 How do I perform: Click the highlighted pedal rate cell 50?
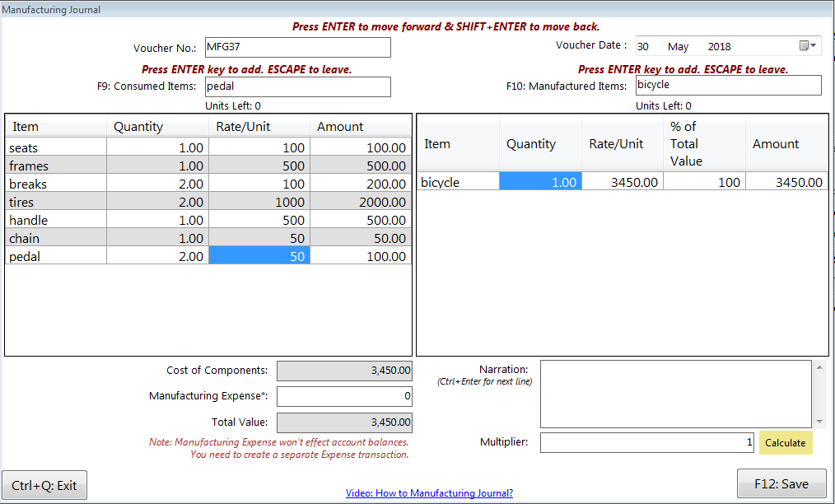[259, 256]
